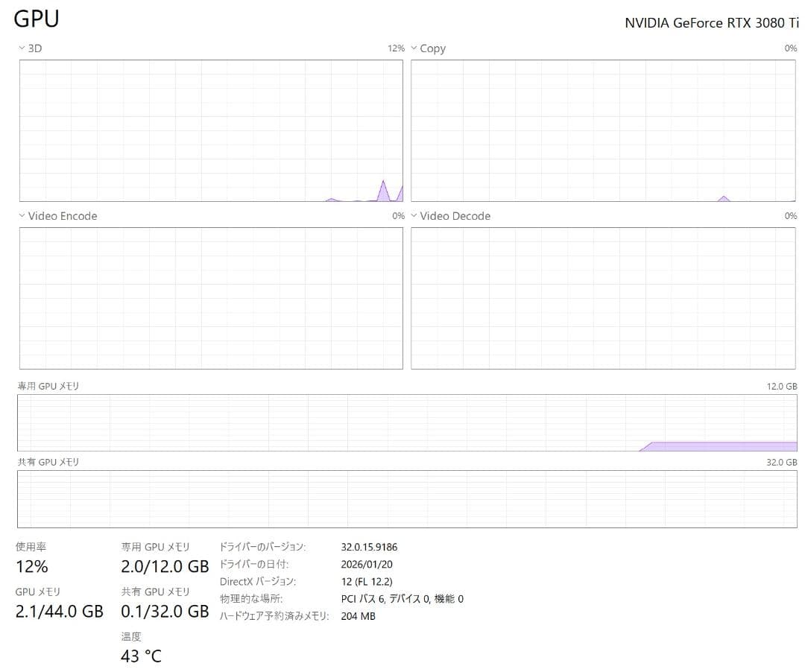Click the NVIDIA GeForce RTX 3080 Ti label
Image resolution: width=805 pixels, height=672 pixels.
711,23
